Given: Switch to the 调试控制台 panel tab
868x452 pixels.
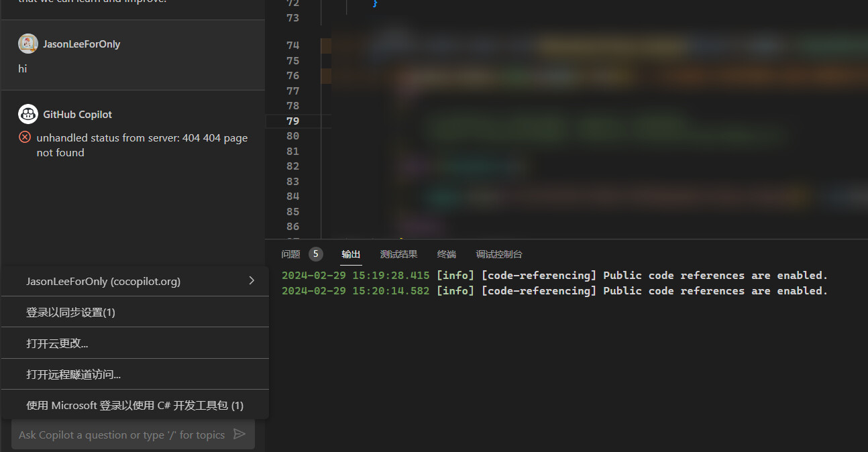Looking at the screenshot, I should (x=499, y=254).
